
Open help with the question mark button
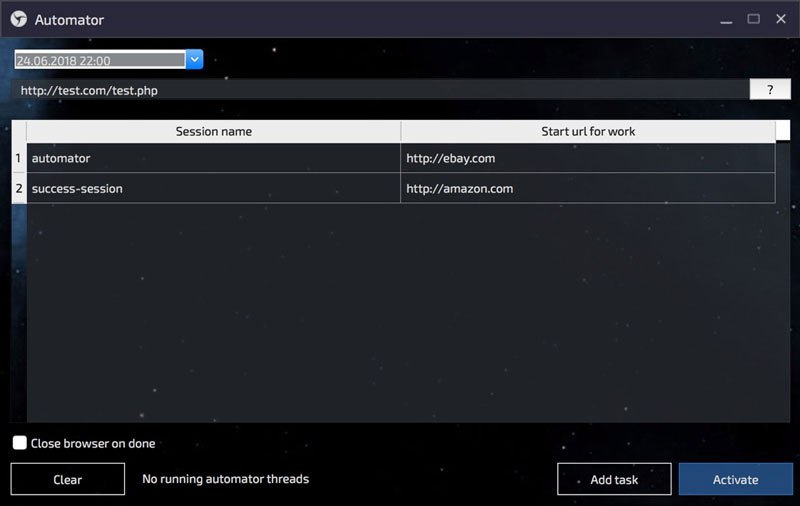pyautogui.click(x=770, y=90)
